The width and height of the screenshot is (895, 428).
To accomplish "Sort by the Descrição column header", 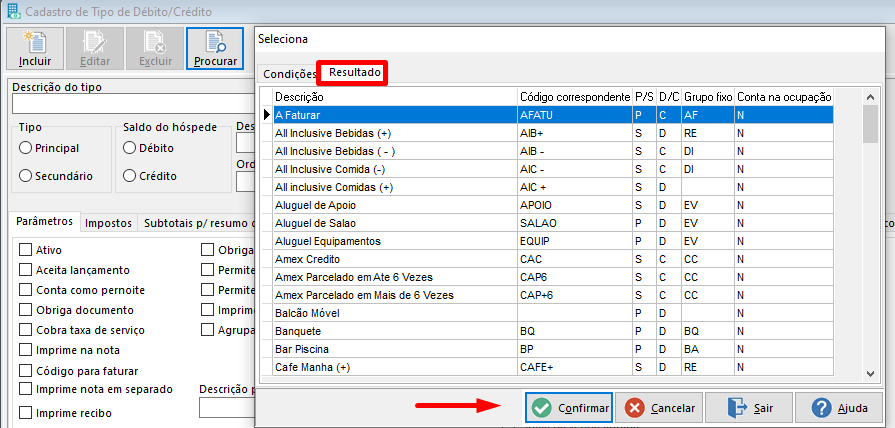I will pyautogui.click(x=396, y=97).
